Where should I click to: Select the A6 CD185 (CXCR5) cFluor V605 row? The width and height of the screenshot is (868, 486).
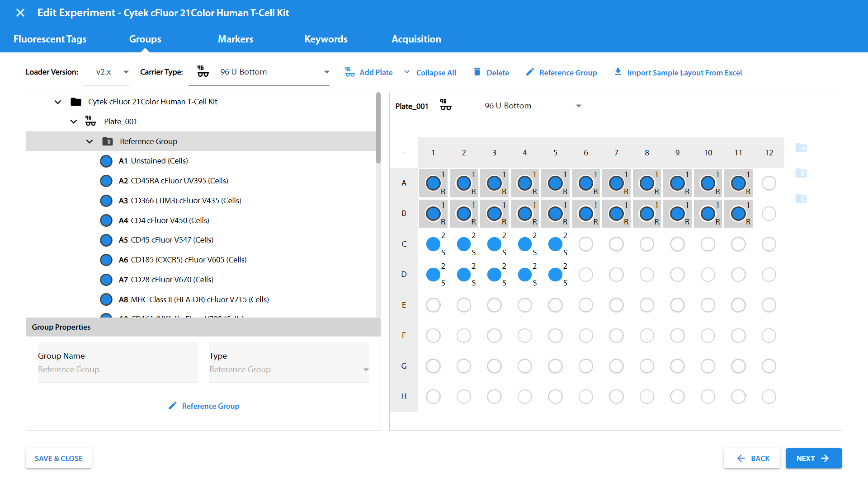point(201,260)
